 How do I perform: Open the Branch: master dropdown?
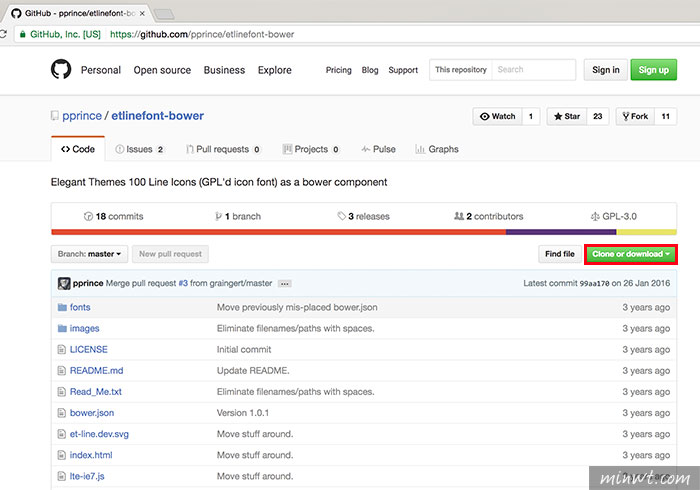tap(89, 254)
